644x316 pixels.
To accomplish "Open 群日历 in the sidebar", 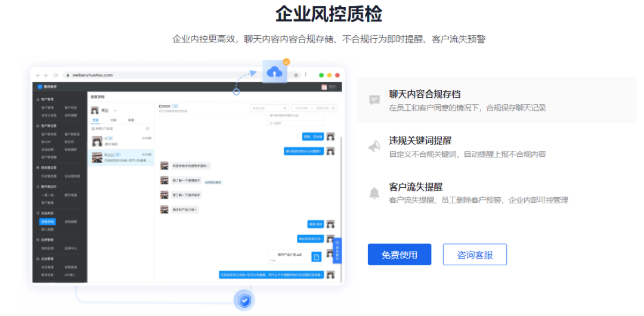I will (68, 142).
